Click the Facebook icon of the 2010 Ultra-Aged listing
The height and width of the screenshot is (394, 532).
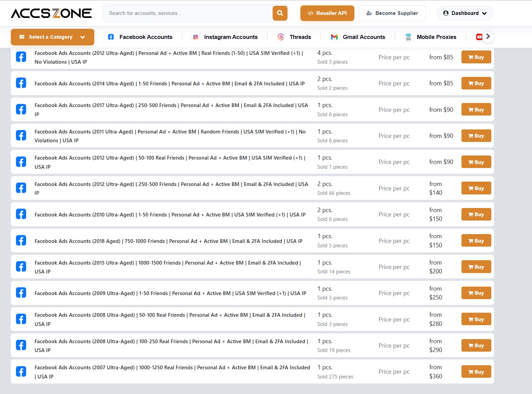point(21,214)
